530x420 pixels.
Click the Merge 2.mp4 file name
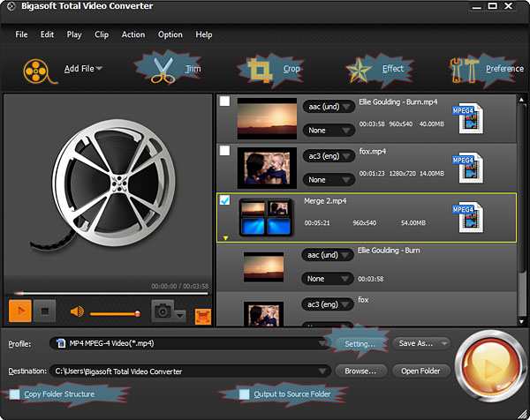(325, 201)
